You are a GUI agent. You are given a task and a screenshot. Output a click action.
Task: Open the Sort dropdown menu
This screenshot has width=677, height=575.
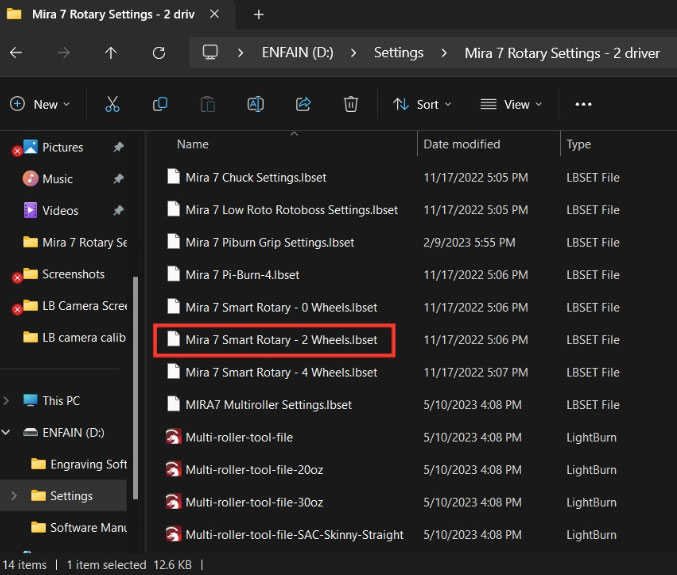(x=422, y=104)
